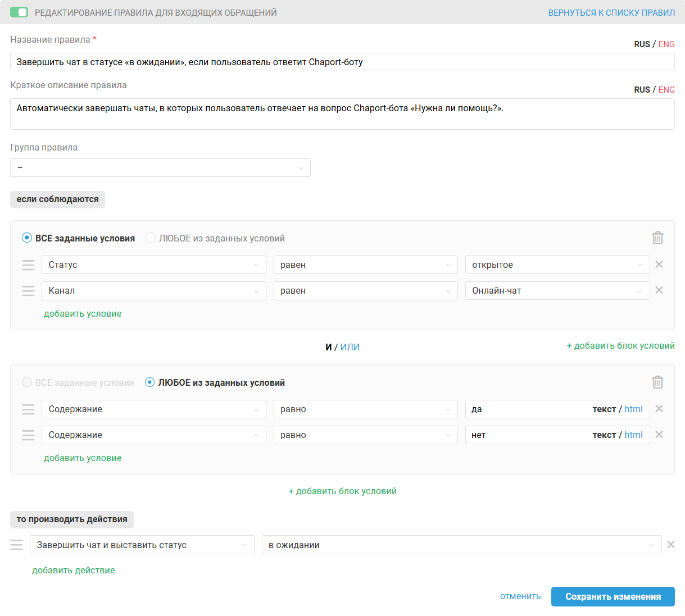Switch block operator to И
The width and height of the screenshot is (685, 616).
pyautogui.click(x=329, y=347)
